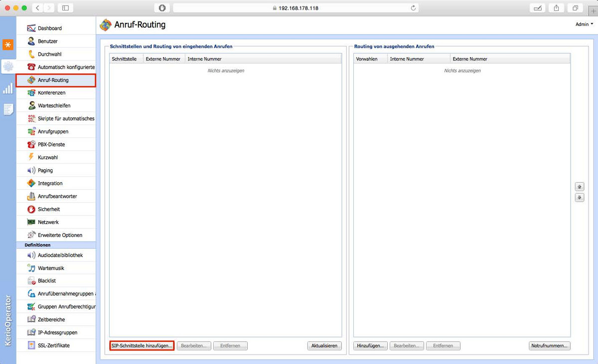
Task: Open the Admin user dropdown
Action: coord(584,24)
